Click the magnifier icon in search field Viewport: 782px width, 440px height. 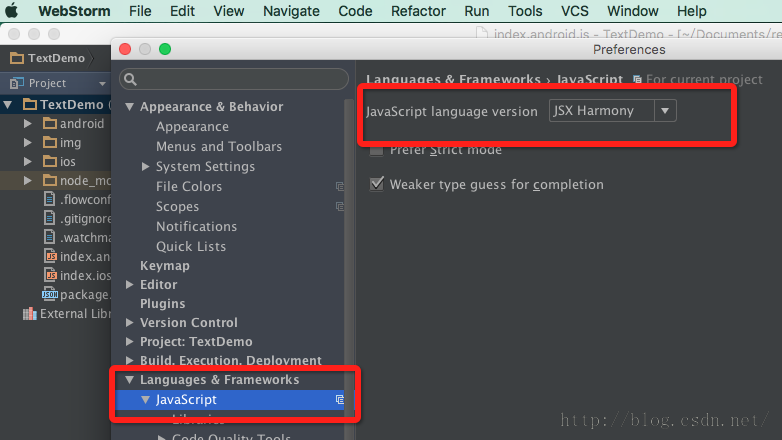[130, 79]
